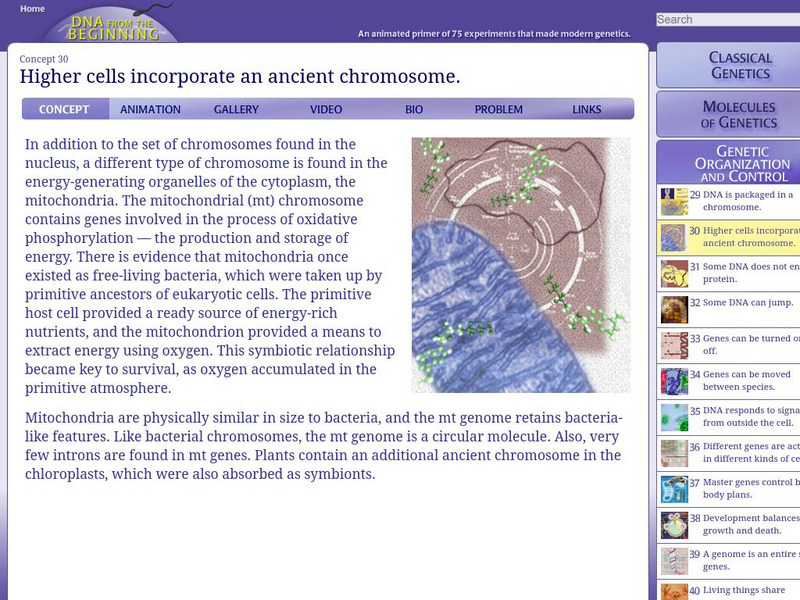800x600 pixels.
Task: Click the mitochondrion illustration image
Action: [521, 265]
